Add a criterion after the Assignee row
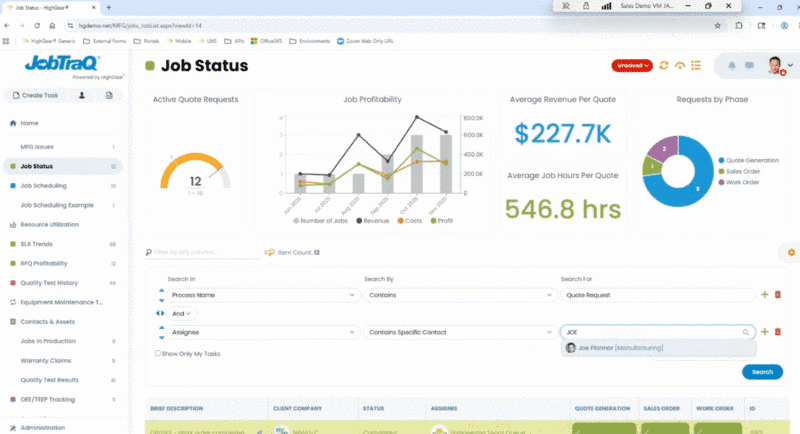 pyautogui.click(x=765, y=331)
